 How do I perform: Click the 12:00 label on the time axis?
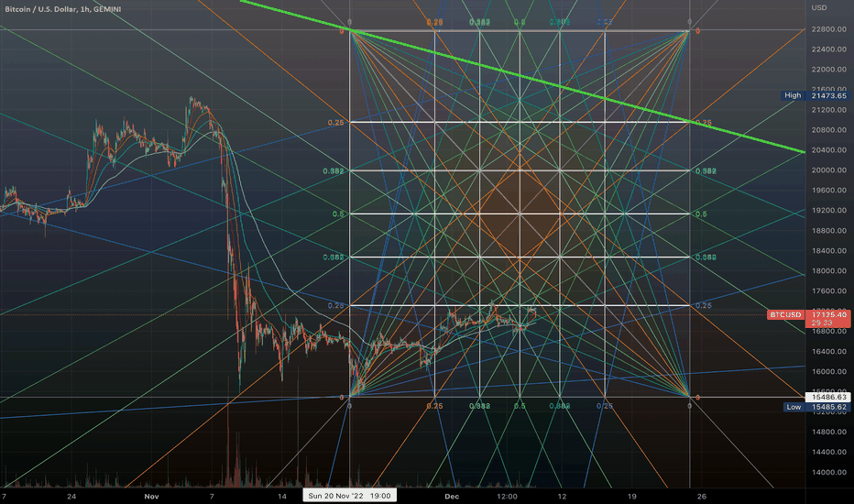click(x=507, y=497)
